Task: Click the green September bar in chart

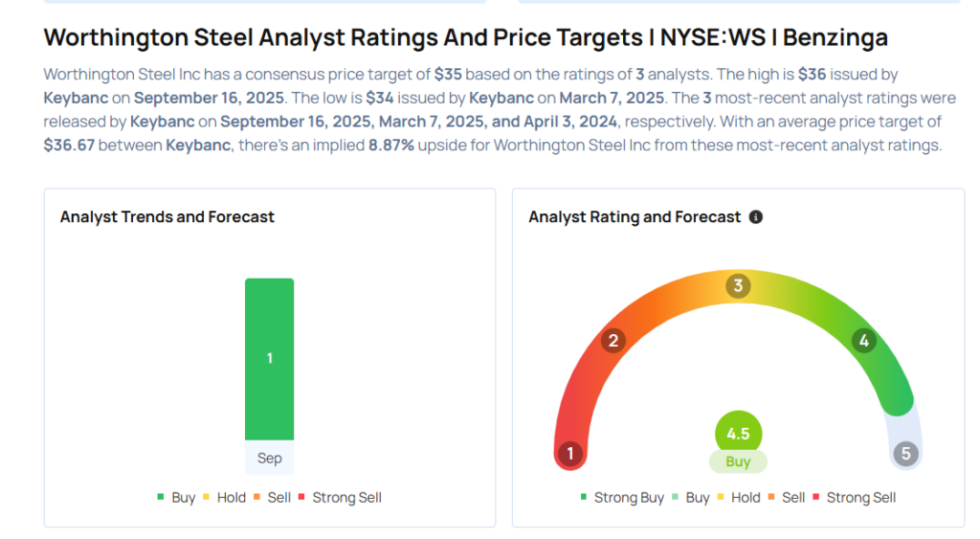Action: [269, 359]
